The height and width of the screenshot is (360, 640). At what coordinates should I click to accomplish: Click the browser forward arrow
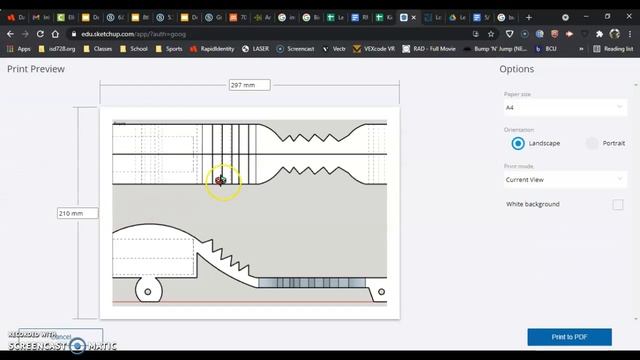click(x=25, y=34)
